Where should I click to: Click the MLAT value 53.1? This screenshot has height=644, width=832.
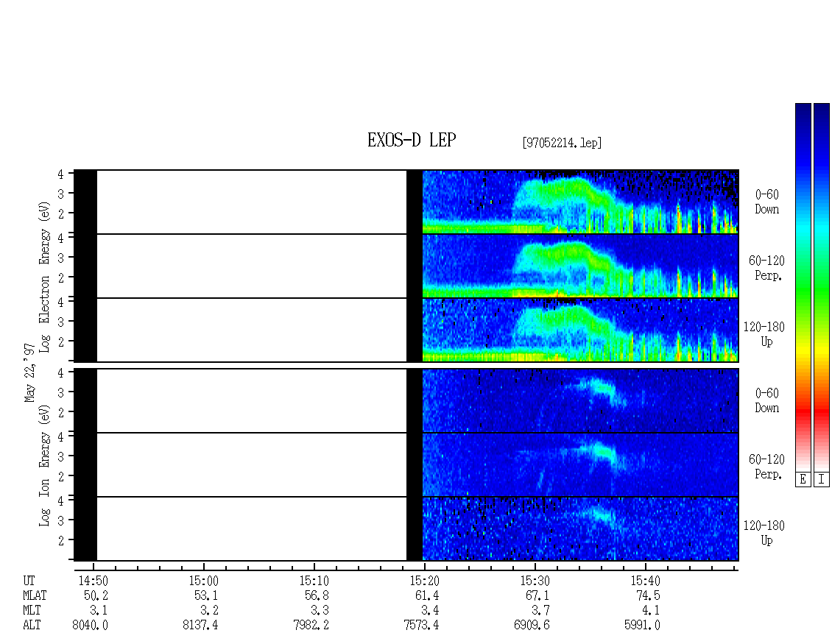(206, 595)
